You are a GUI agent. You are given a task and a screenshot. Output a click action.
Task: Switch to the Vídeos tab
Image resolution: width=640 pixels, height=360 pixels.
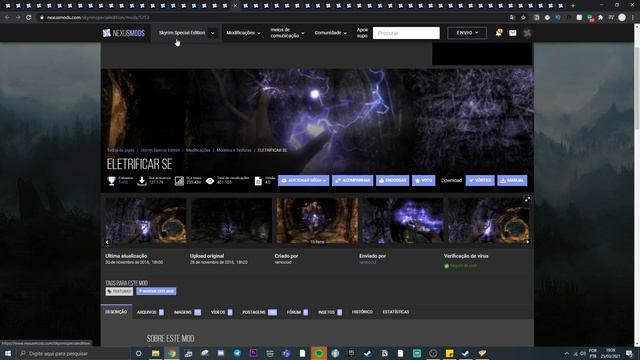(x=222, y=312)
